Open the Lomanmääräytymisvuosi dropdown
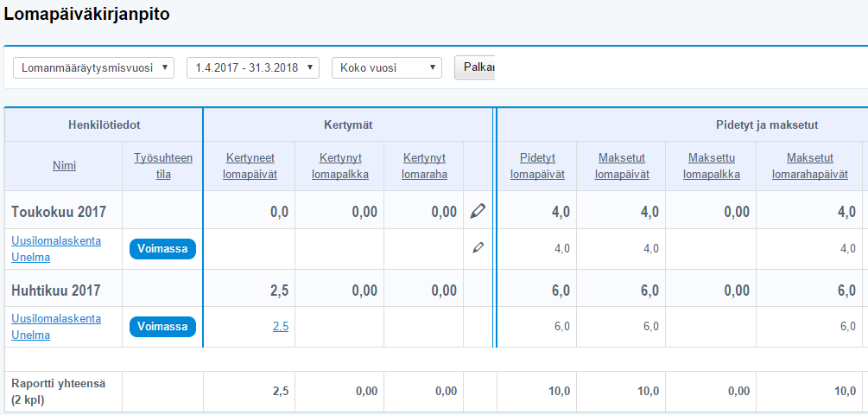Image resolution: width=868 pixels, height=415 pixels. tap(94, 67)
